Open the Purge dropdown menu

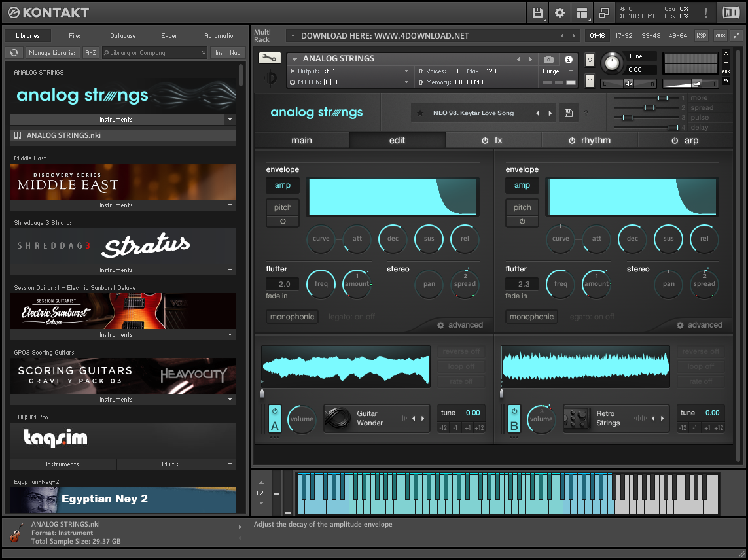click(558, 71)
